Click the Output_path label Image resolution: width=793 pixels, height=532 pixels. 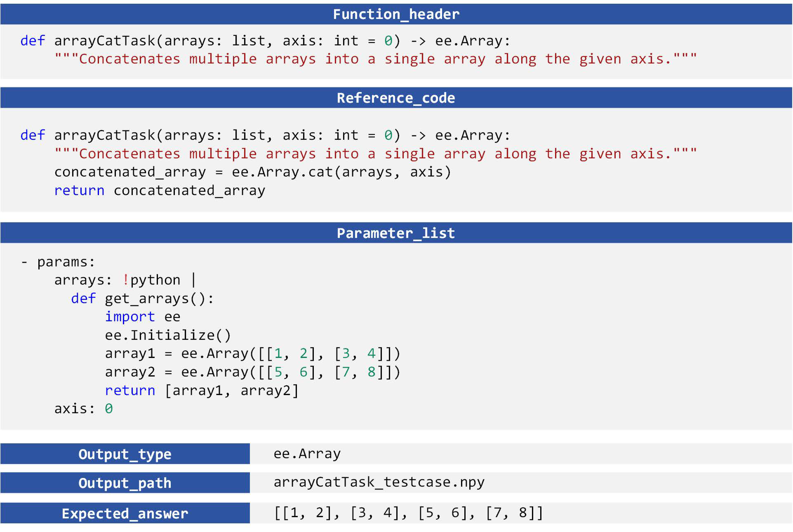(x=125, y=483)
